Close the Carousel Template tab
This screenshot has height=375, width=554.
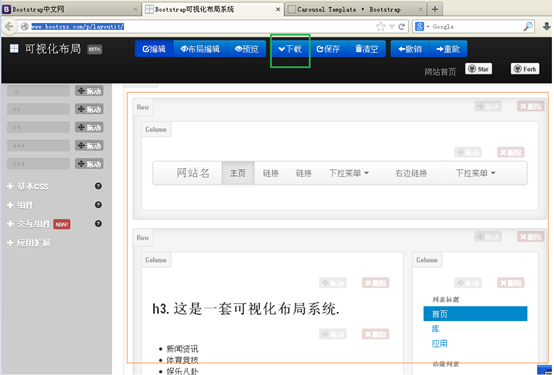pos(420,10)
